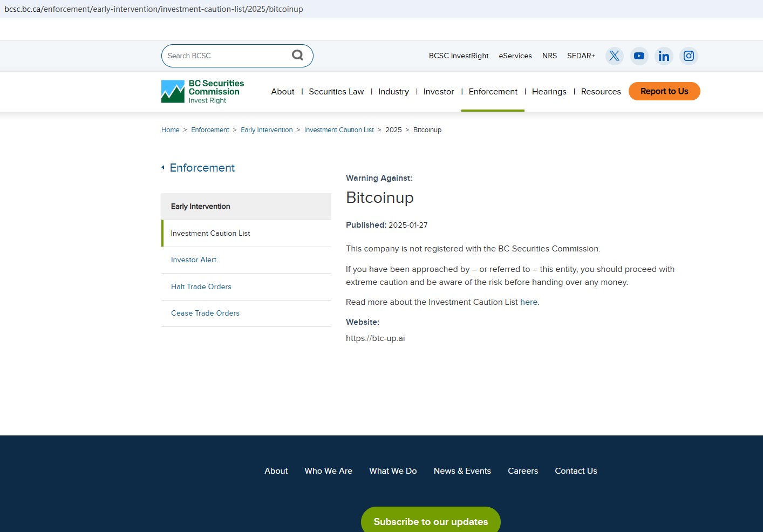The width and height of the screenshot is (763, 532).
Task: Select Cease Trade Orders in sidebar
Action: 246,313
